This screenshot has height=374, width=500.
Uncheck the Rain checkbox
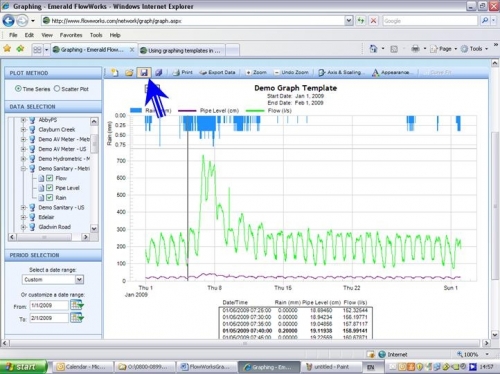[49, 198]
